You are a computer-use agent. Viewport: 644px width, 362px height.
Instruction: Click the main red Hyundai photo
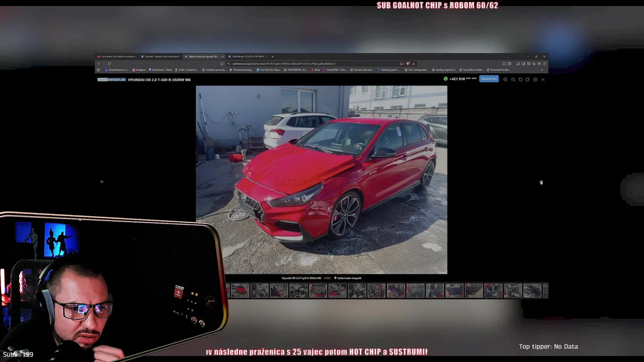tap(321, 179)
